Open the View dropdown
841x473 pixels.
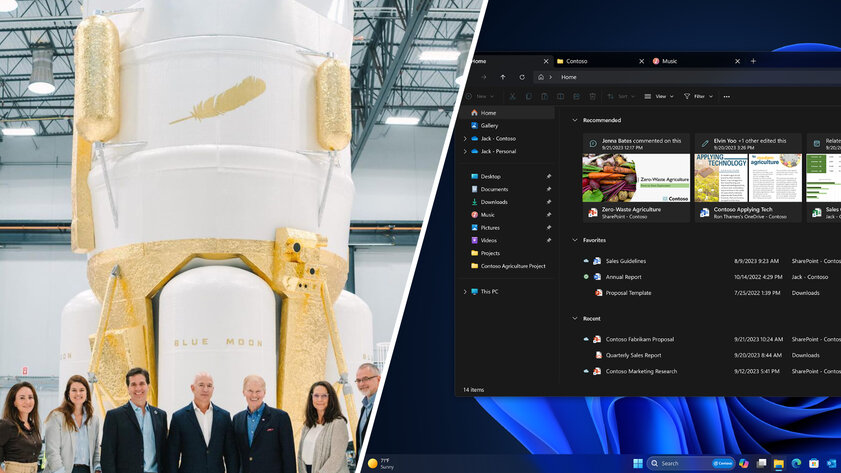coord(659,97)
